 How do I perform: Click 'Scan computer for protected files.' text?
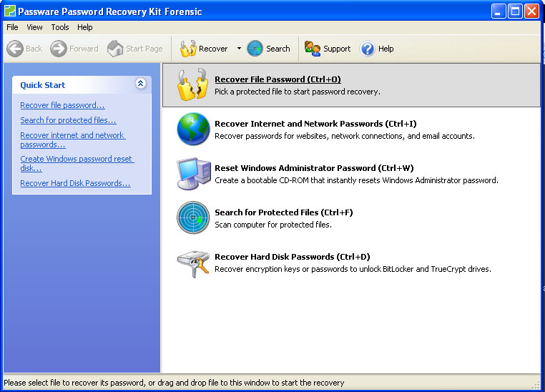coord(272,225)
